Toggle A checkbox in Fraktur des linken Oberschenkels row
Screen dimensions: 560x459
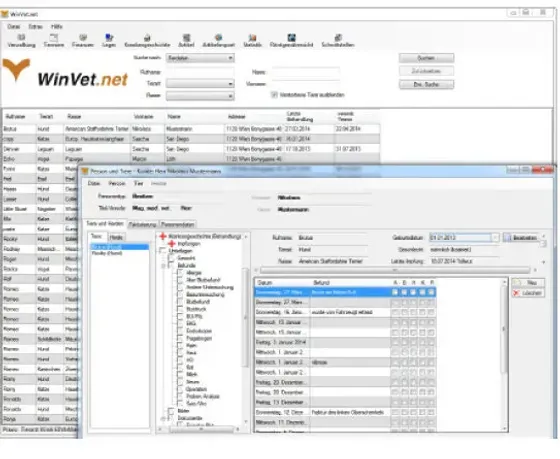(395, 412)
